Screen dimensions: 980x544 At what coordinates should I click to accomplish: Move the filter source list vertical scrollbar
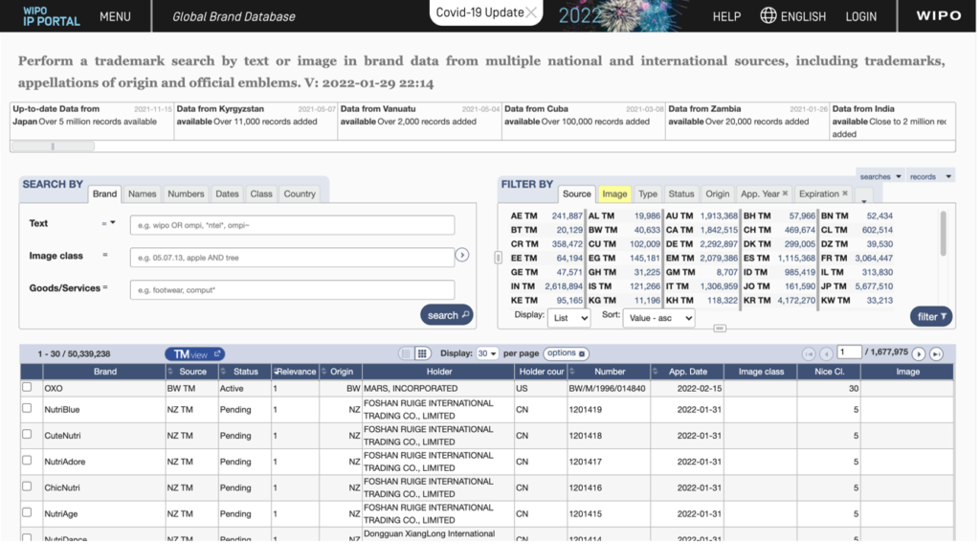(x=943, y=233)
